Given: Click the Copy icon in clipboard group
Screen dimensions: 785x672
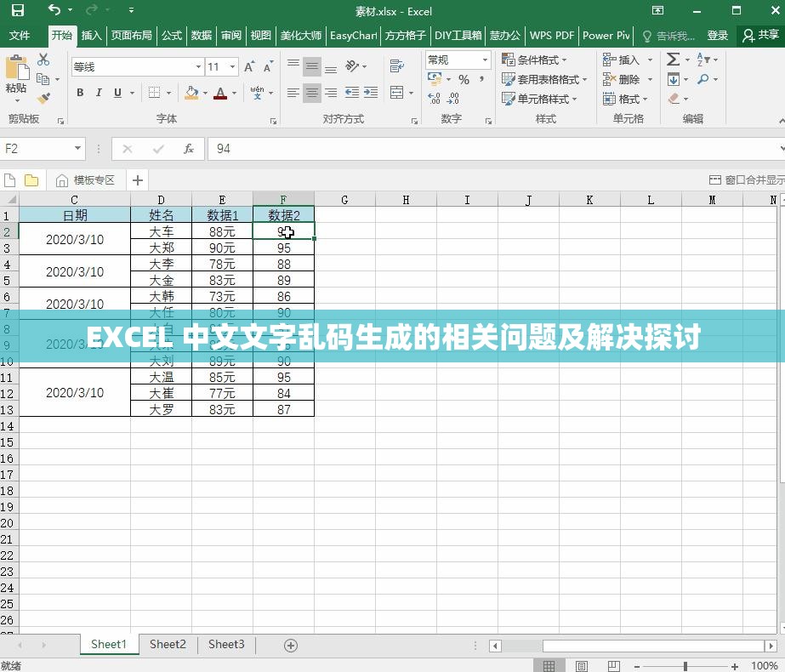Looking at the screenshot, I should [x=43, y=79].
